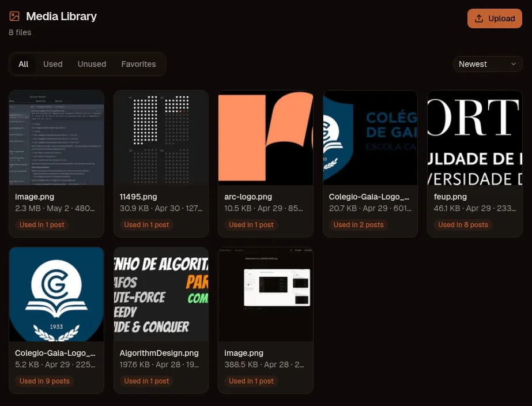Switch to the Unused tab
The height and width of the screenshot is (406, 532).
(x=92, y=64)
